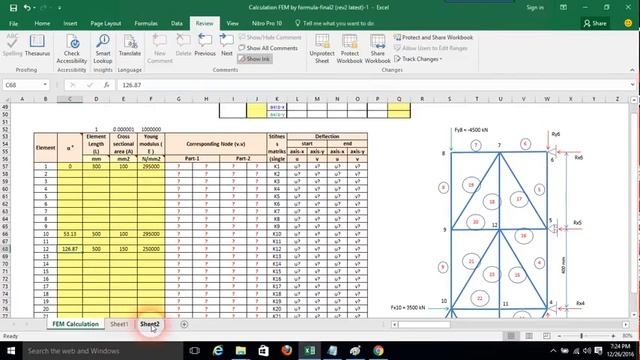Select the FEM Calculation sheet tab
Viewport: 640px width, 360px height.
pyautogui.click(x=76, y=324)
